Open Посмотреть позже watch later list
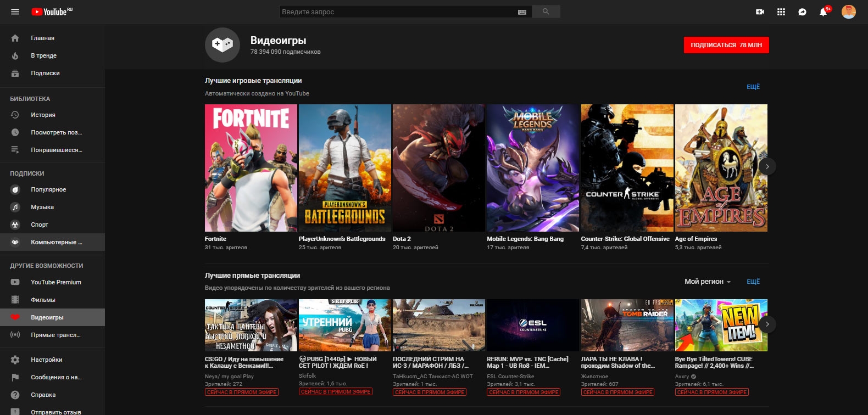 [x=52, y=132]
